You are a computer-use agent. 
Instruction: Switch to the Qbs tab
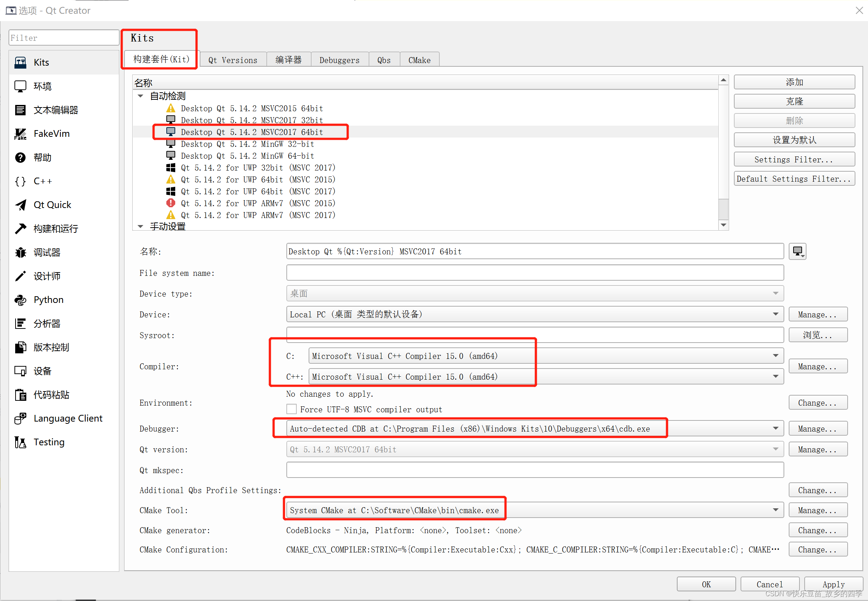[x=384, y=60]
